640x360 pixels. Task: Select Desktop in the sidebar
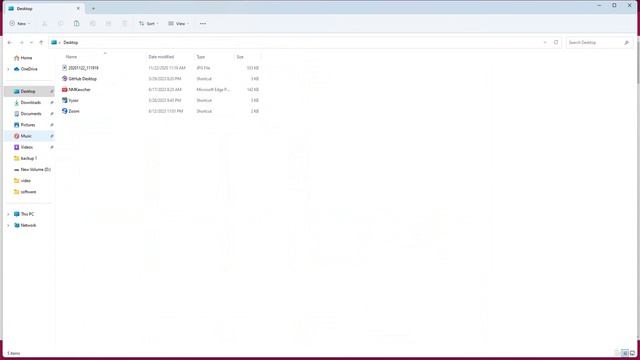click(x=29, y=91)
